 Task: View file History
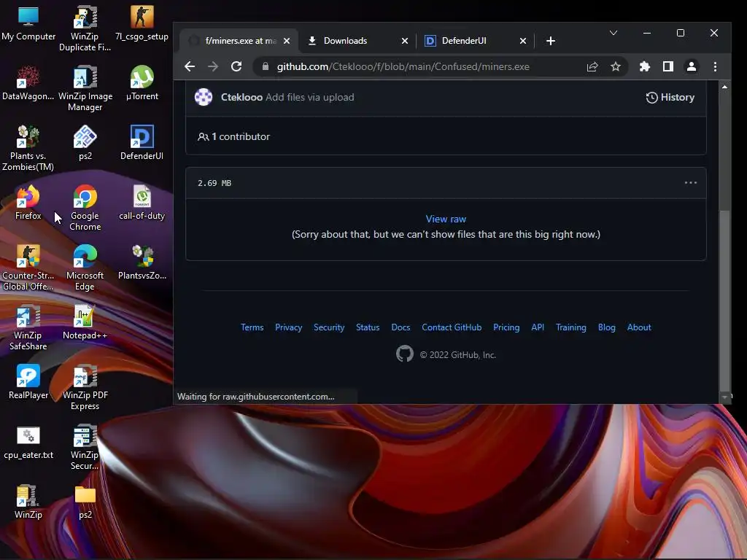[x=670, y=97]
